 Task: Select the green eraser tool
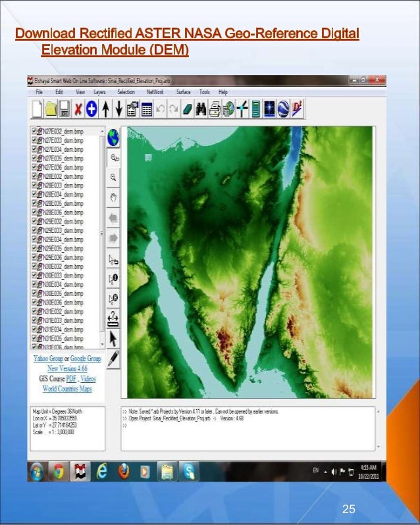tap(188, 109)
